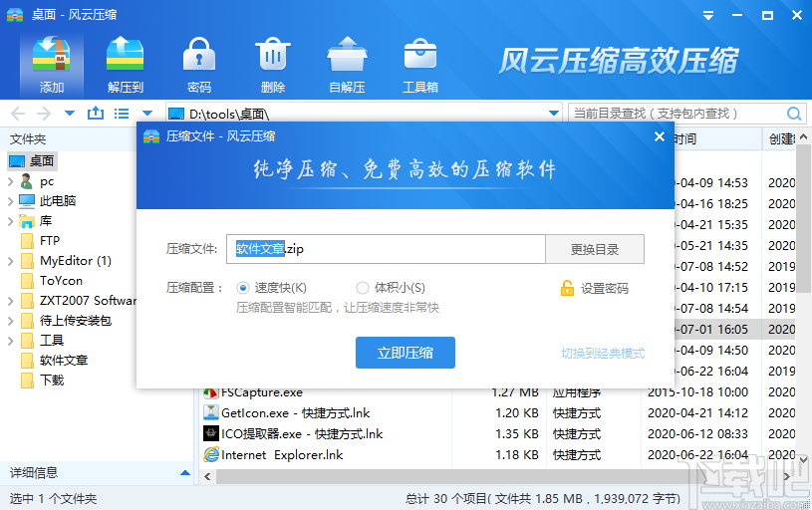Open the navigation history dropdown arrow
The width and height of the screenshot is (812, 510).
[x=70, y=113]
